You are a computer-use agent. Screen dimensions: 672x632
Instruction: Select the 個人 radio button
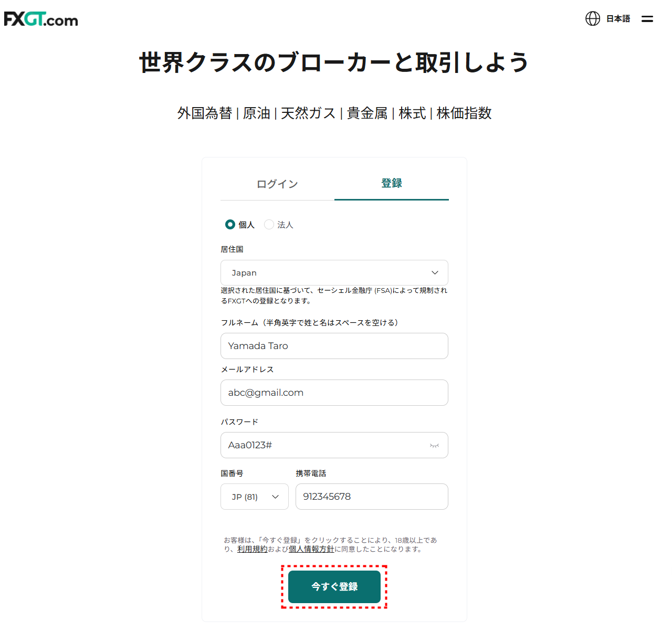pyautogui.click(x=230, y=225)
